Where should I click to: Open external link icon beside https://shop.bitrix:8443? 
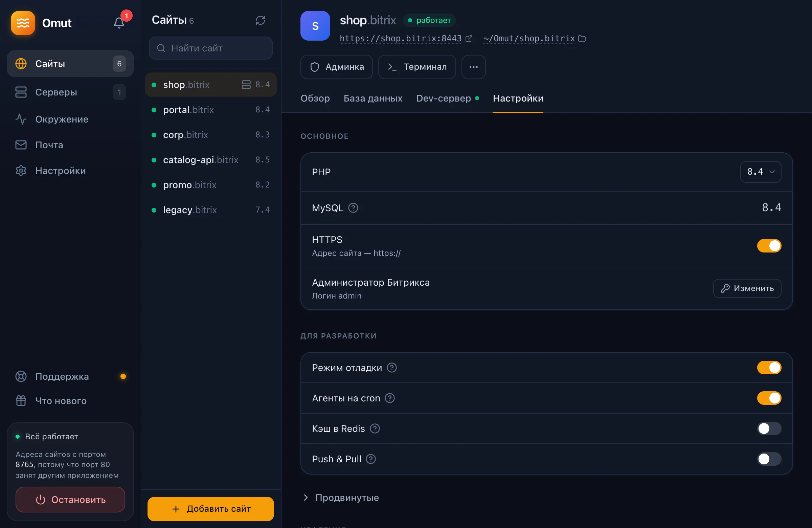tap(469, 39)
